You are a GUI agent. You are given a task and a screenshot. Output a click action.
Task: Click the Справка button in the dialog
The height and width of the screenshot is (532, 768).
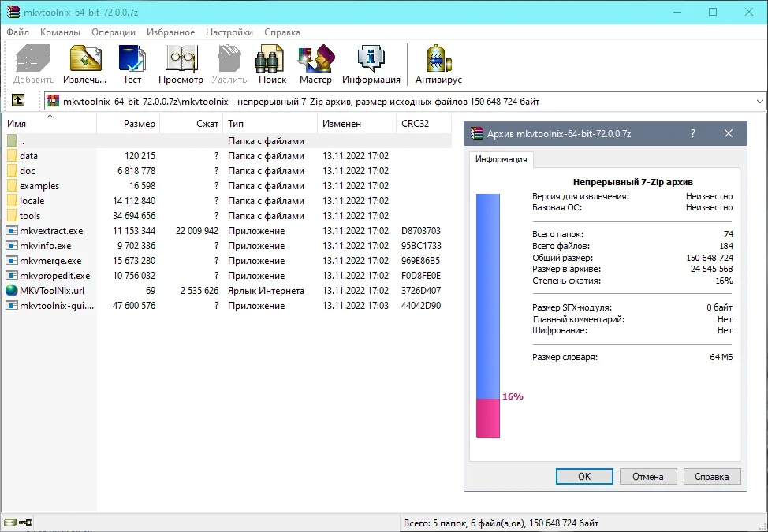[x=712, y=476]
